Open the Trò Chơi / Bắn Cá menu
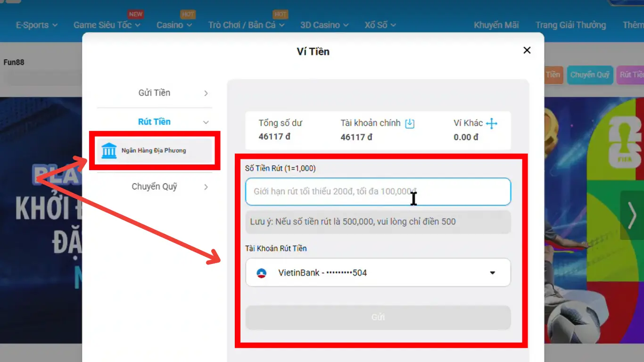Image resolution: width=644 pixels, height=362 pixels. coord(246,25)
